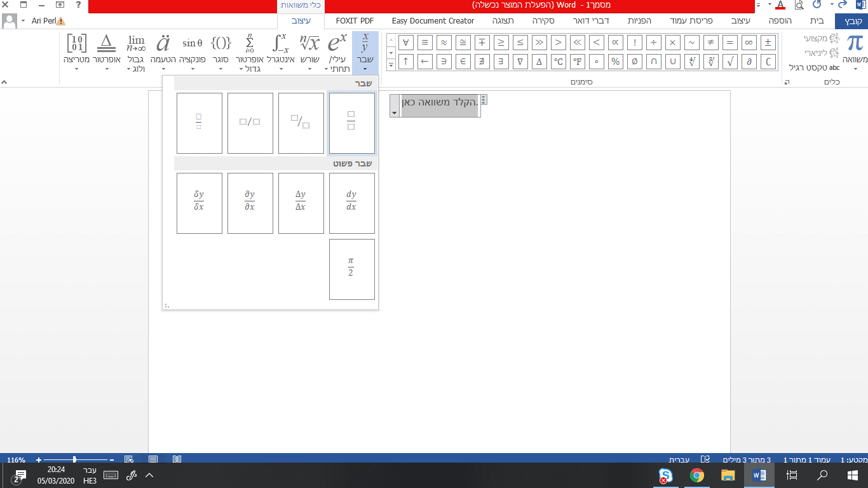Screen dimensions: 868x488
Task: Insert the for-all ∀ symbol
Action: coord(406,43)
